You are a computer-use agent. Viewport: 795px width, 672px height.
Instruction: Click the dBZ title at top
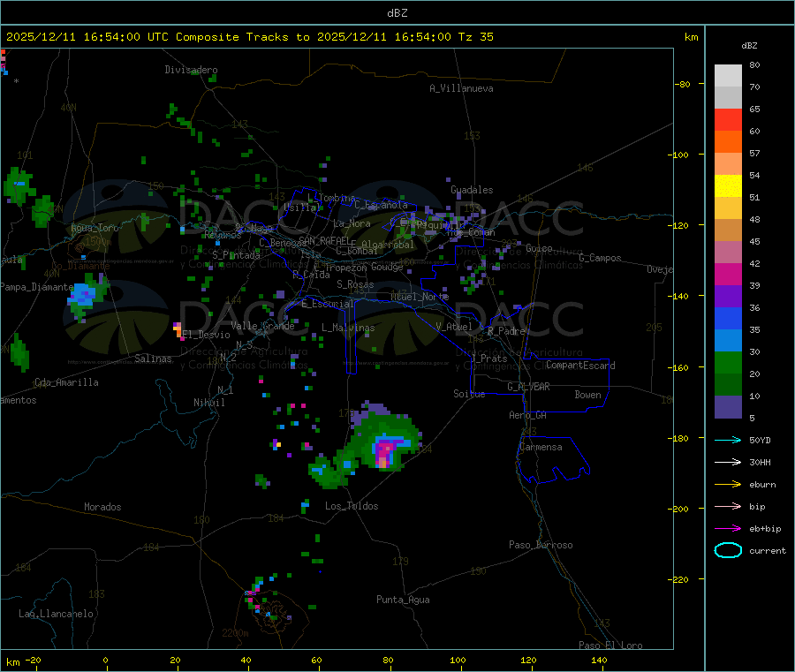pos(397,13)
